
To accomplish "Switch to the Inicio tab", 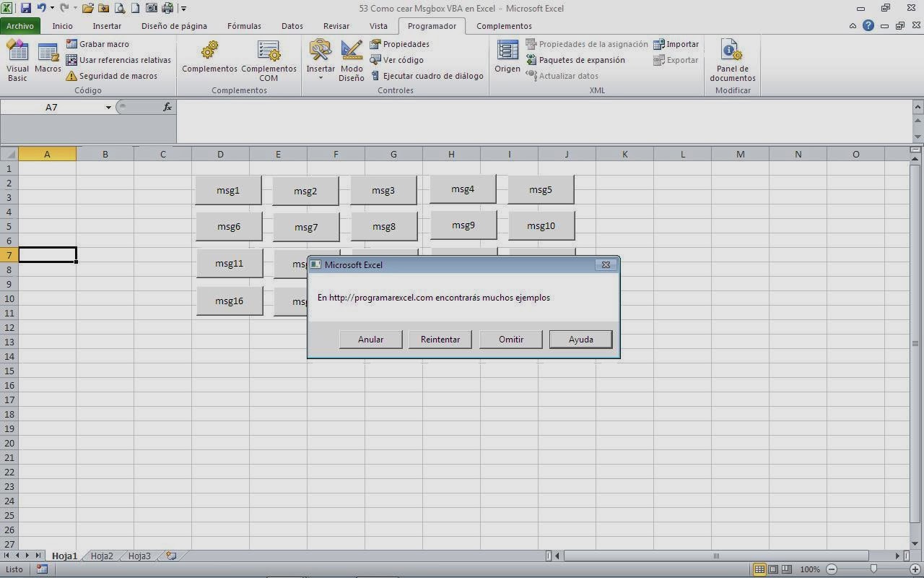I will [x=62, y=26].
